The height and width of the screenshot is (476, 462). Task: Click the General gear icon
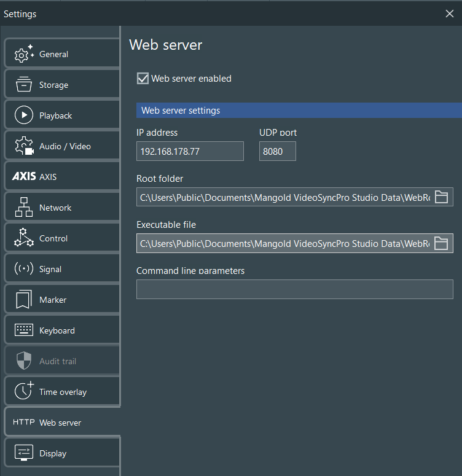click(24, 53)
